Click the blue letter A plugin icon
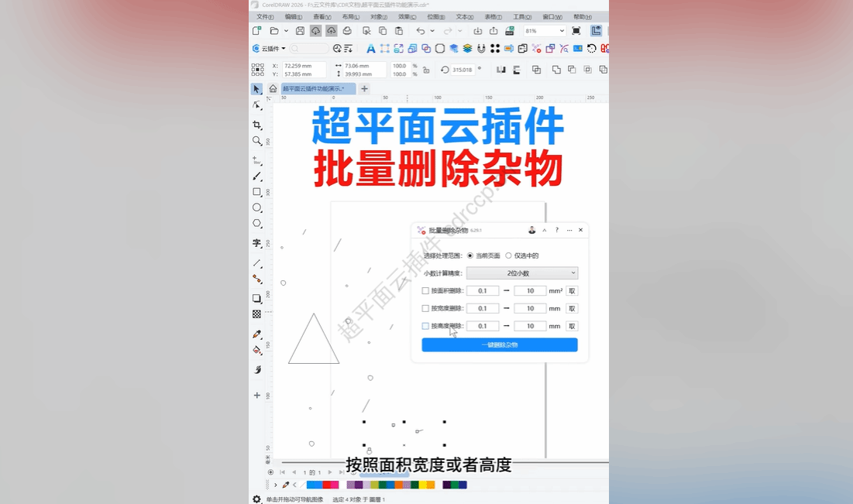 click(x=370, y=49)
